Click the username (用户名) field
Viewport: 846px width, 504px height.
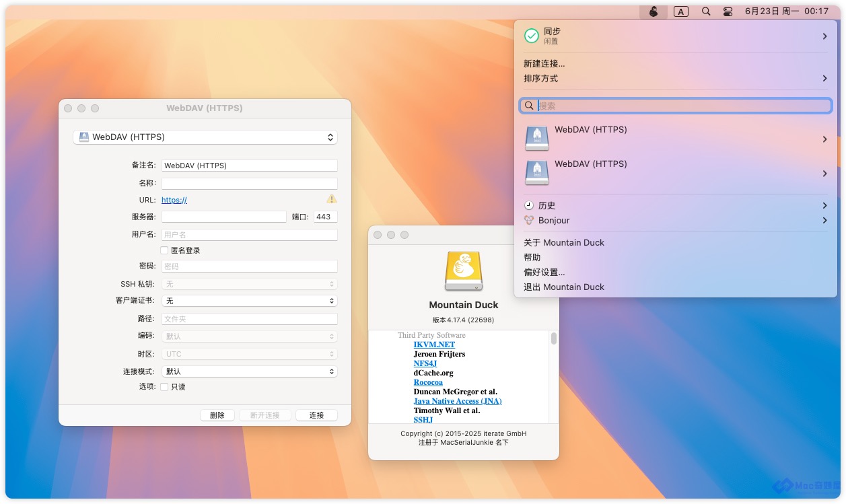(x=250, y=235)
